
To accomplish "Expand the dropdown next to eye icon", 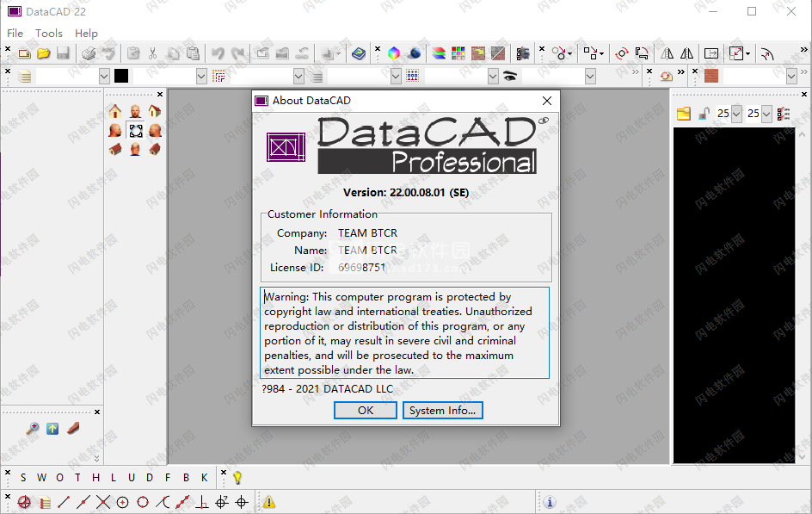I will coord(590,76).
